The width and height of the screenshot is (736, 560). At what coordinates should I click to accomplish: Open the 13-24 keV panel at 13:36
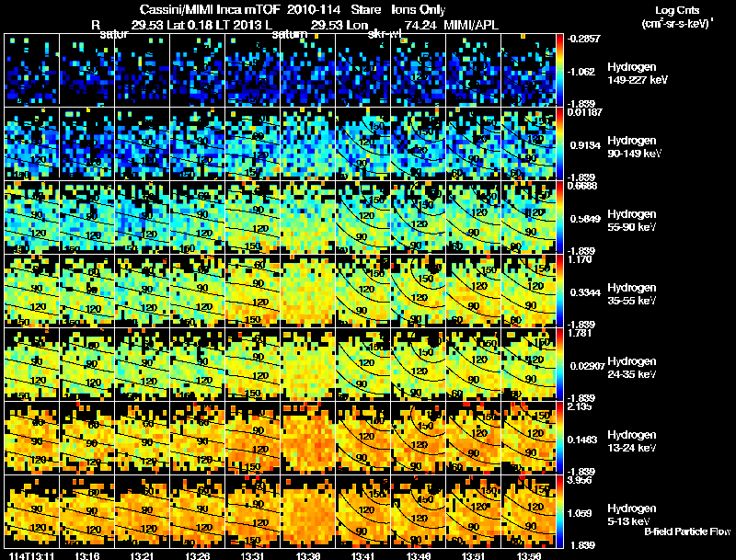click(308, 438)
